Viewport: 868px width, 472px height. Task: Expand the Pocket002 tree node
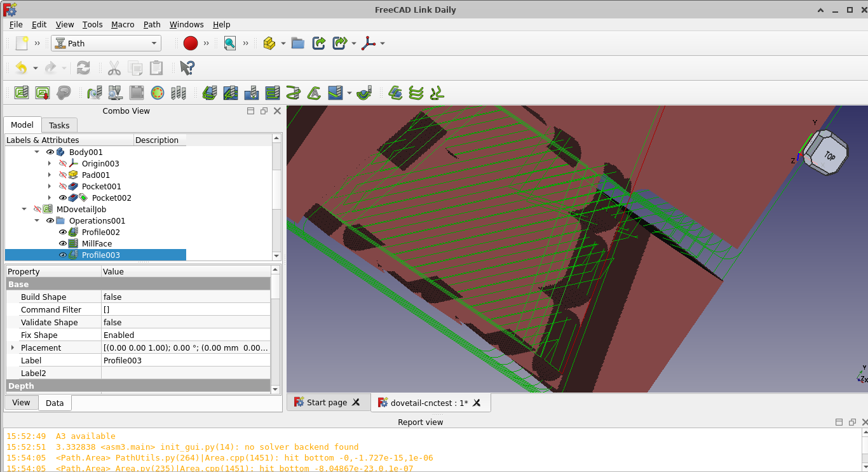[50, 198]
